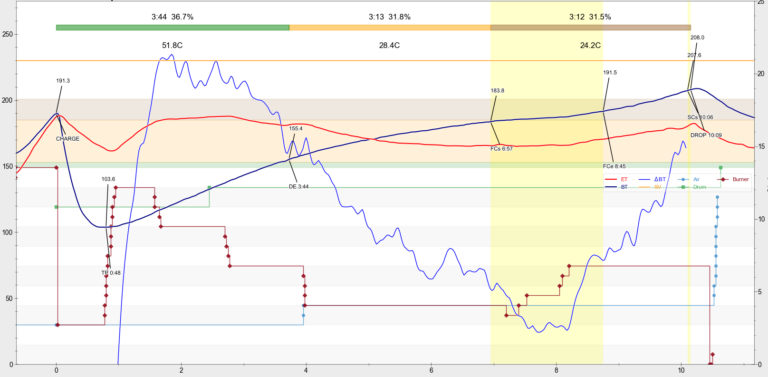Select the TP 0:48 annotation
This screenshot has width=768, height=377.
[111, 273]
